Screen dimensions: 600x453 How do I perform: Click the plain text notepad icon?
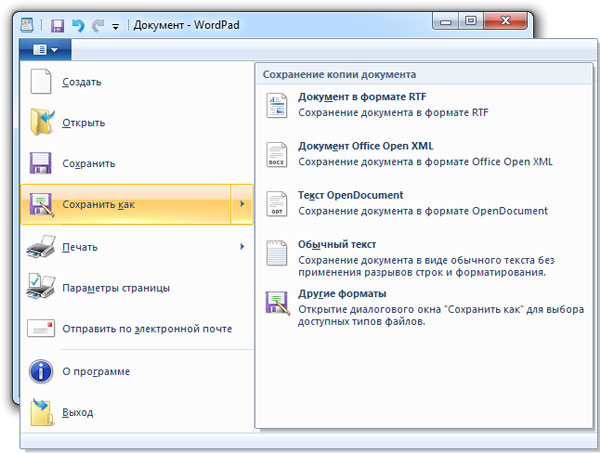[277, 253]
